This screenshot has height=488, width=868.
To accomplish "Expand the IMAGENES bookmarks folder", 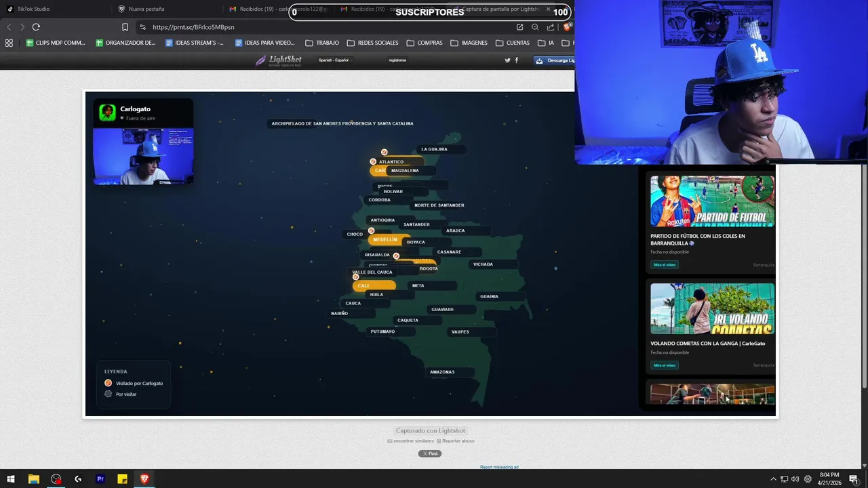I will coord(469,43).
